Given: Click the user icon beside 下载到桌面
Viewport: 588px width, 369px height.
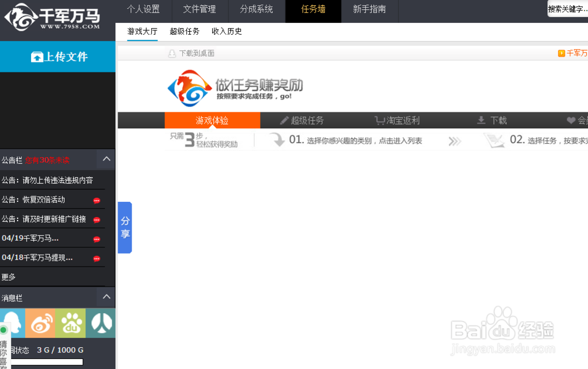Looking at the screenshot, I should click(172, 54).
